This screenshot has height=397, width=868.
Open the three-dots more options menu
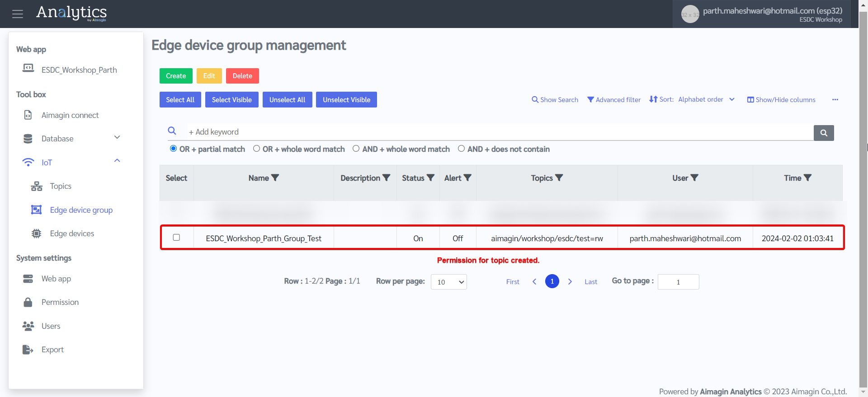835,100
